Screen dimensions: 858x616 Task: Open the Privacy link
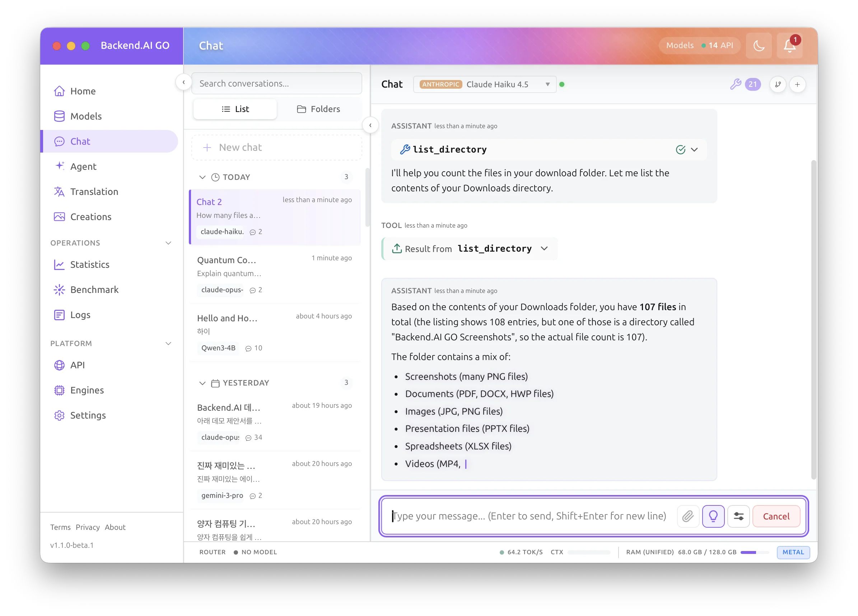point(87,527)
